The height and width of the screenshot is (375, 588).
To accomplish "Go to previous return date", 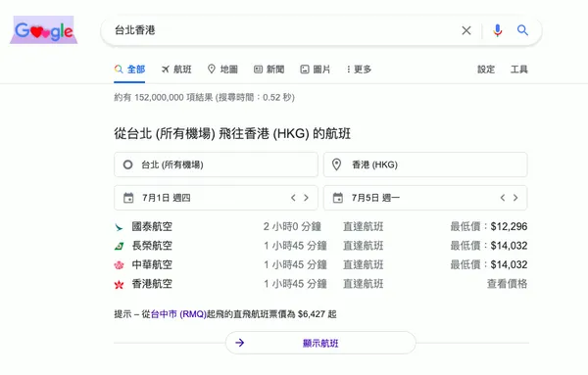I will coord(503,198).
